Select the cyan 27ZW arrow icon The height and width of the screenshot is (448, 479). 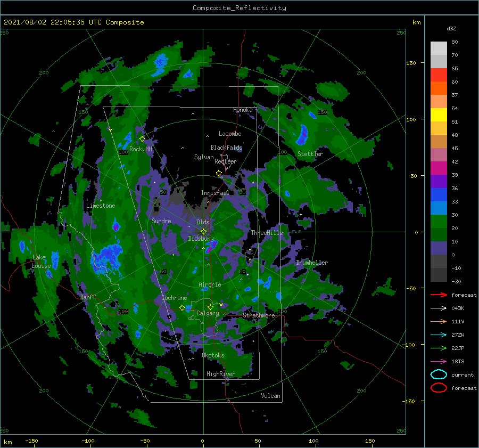(439, 335)
